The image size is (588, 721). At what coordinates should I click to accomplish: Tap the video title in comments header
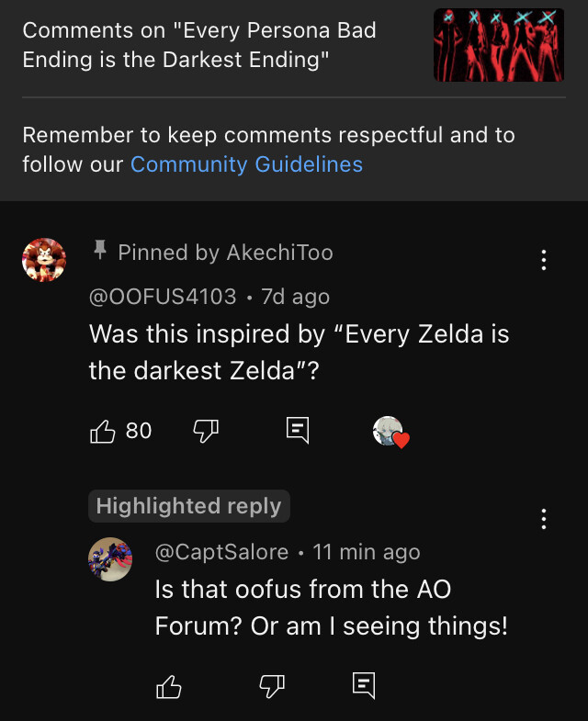click(x=199, y=45)
